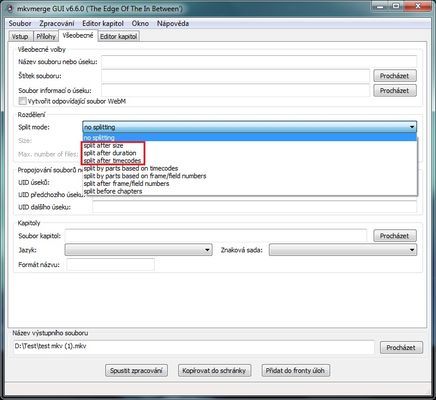The height and width of the screenshot is (400, 436).
Task: Enable the Vytvořit odpovídající soubor WebM checkbox
Action: [22, 101]
